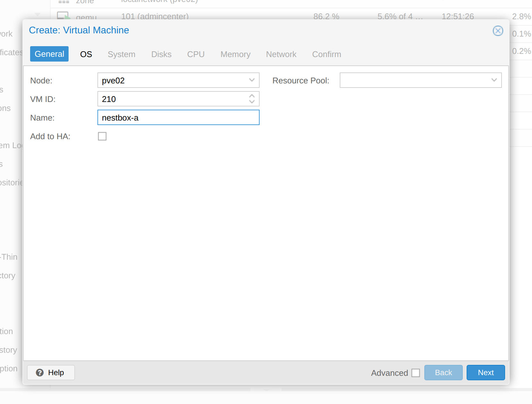
Task: Go to the Disks tab
Action: click(x=161, y=54)
